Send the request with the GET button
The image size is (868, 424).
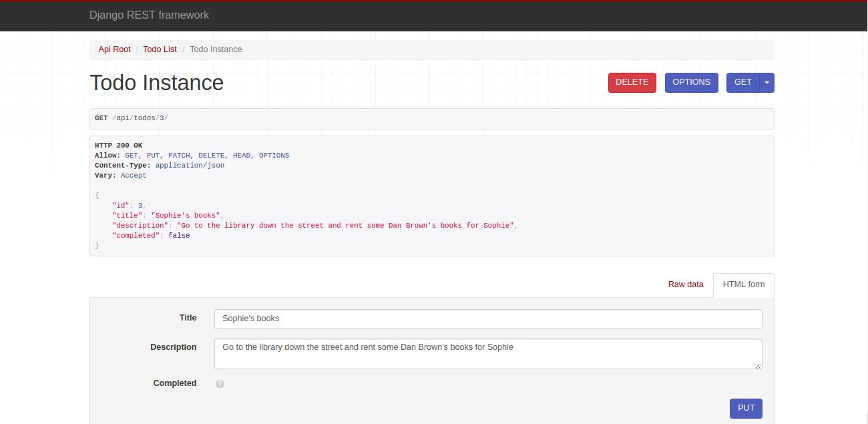click(x=742, y=82)
